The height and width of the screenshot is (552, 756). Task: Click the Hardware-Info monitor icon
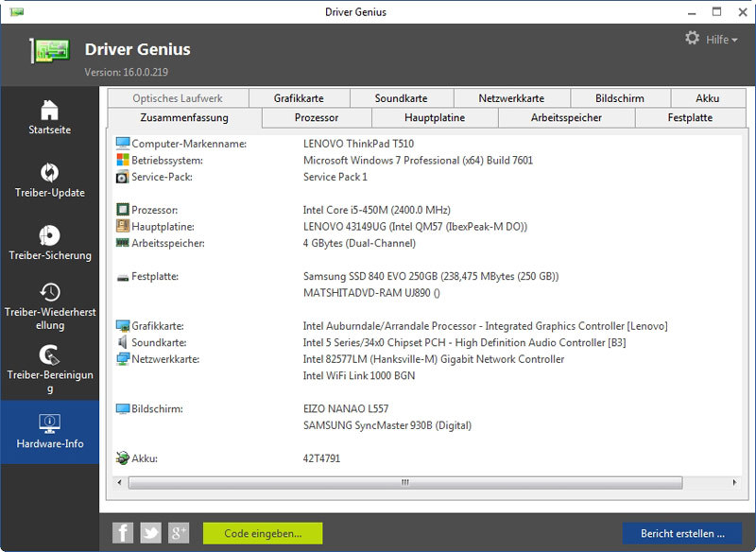(49, 423)
